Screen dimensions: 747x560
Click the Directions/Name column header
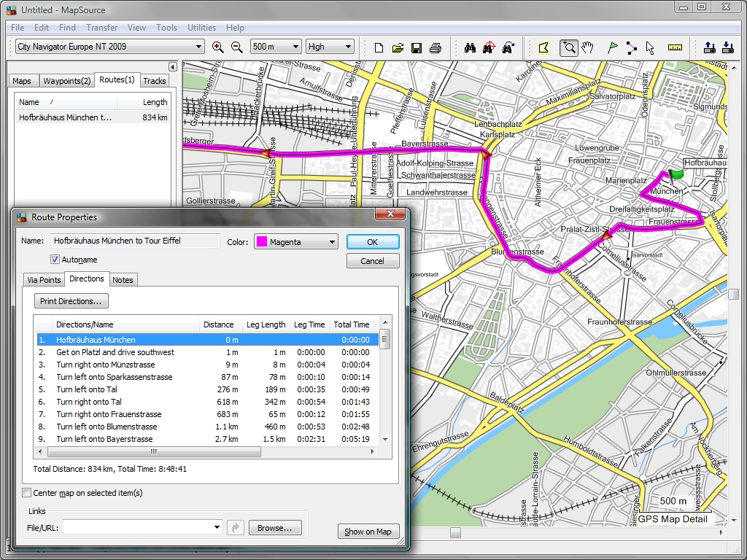pos(125,324)
